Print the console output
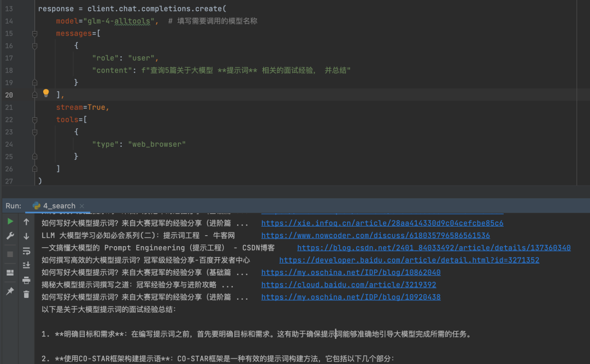The image size is (590, 364). click(x=26, y=280)
